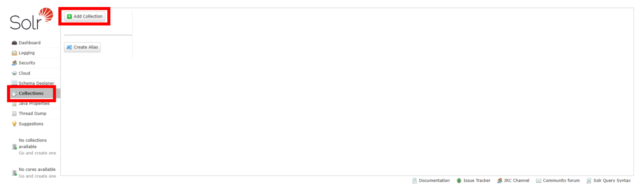Image resolution: width=644 pixels, height=191 pixels.
Task: Open the Schema Designer page
Action: 36,83
